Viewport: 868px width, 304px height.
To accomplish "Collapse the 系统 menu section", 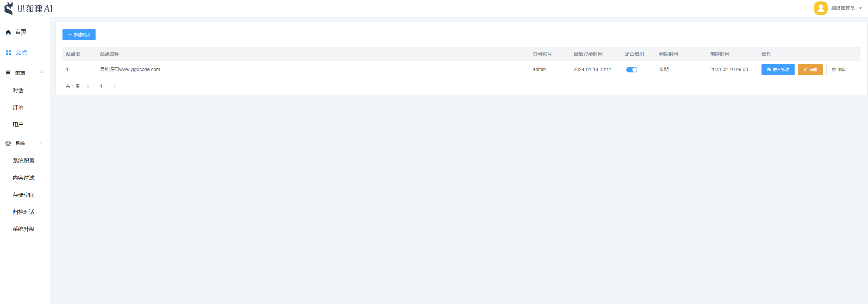I will click(x=41, y=143).
